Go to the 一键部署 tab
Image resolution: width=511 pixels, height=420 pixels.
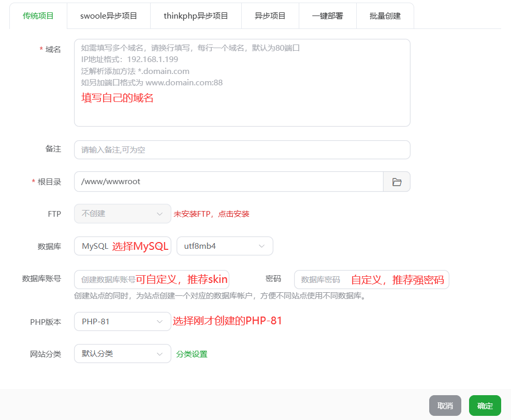tap(327, 16)
